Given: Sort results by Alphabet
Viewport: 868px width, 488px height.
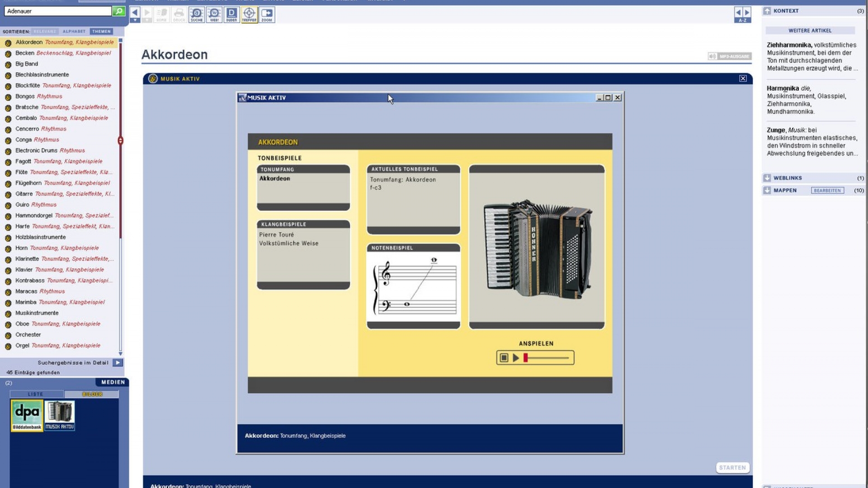Looking at the screenshot, I should (74, 32).
